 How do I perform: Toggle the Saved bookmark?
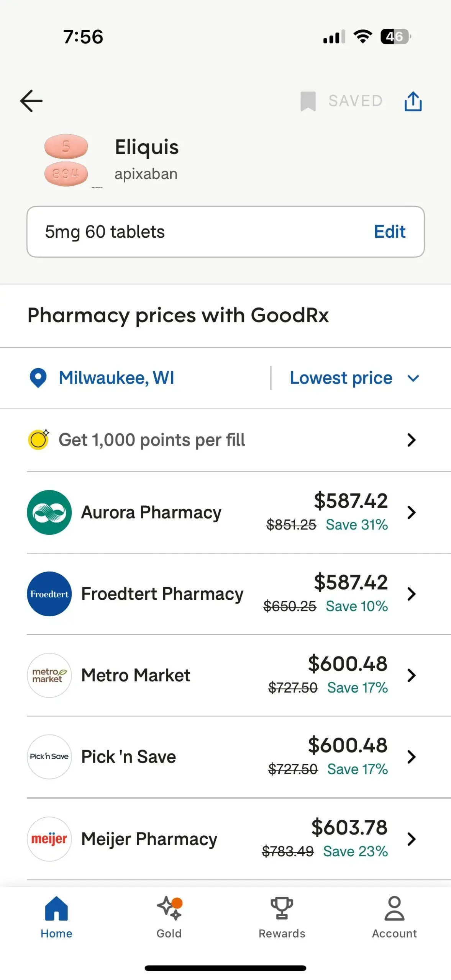coord(341,101)
